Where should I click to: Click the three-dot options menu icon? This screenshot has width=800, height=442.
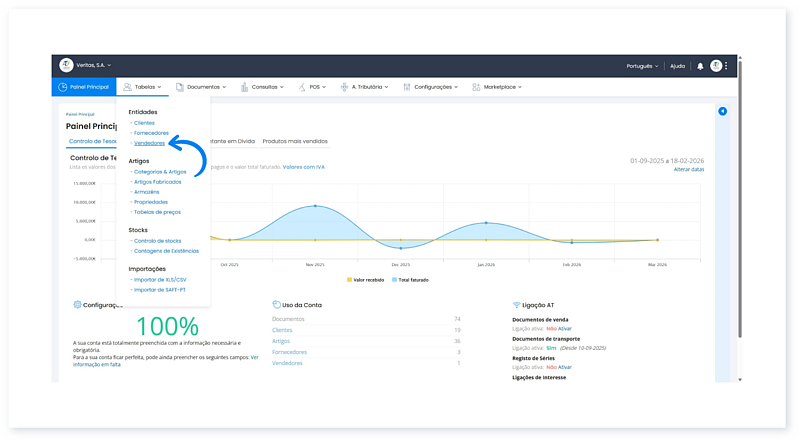click(x=727, y=66)
